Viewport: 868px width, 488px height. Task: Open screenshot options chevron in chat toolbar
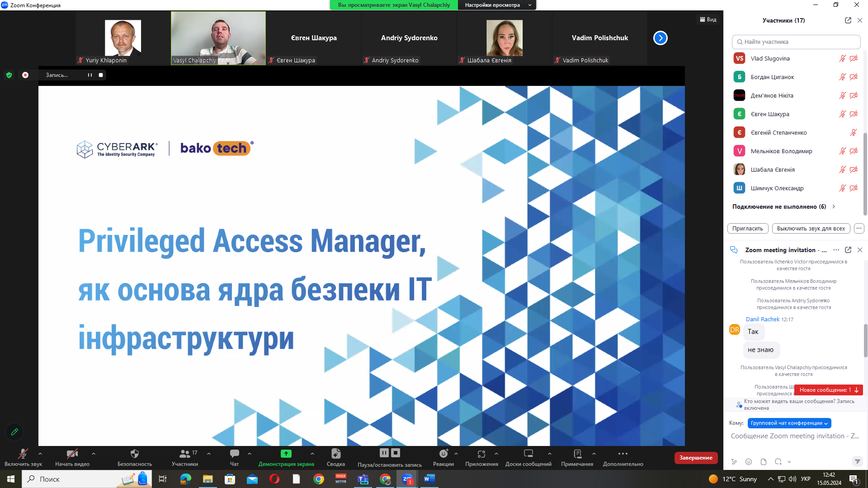click(x=789, y=461)
